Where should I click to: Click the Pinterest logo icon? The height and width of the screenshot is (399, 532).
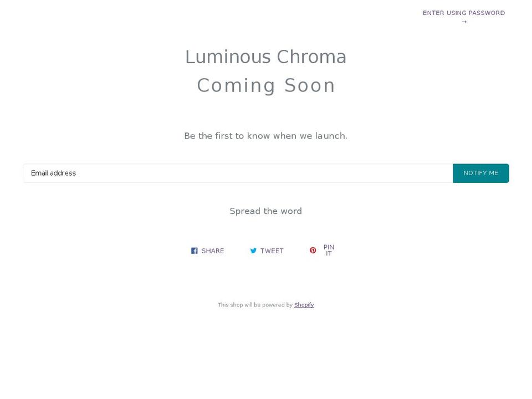[x=313, y=250]
